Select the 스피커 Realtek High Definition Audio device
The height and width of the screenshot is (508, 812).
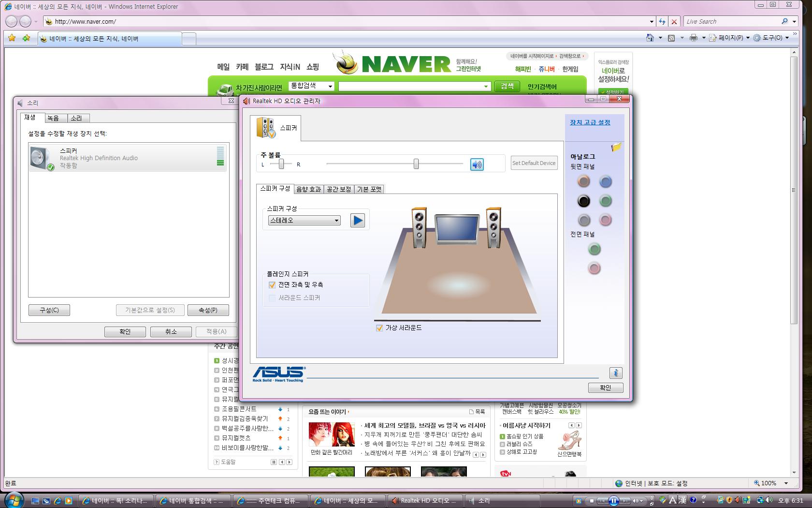pos(128,158)
